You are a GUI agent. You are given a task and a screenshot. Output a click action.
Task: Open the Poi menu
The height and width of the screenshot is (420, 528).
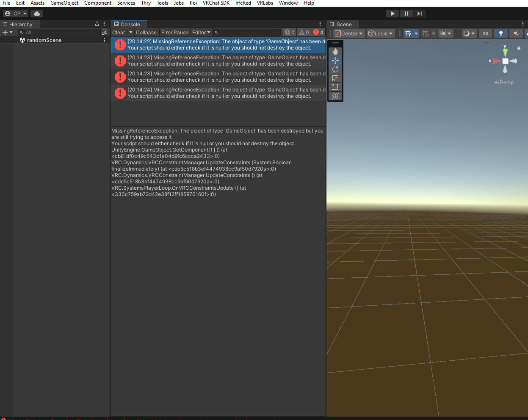[193, 3]
